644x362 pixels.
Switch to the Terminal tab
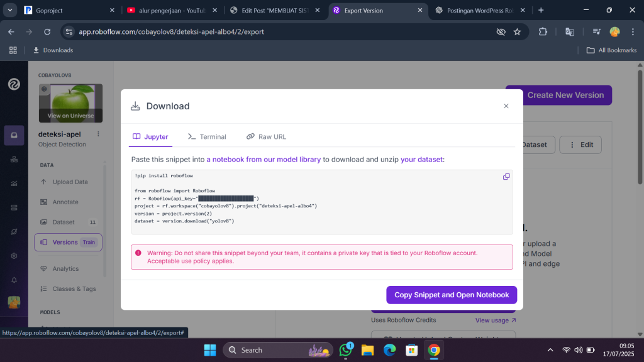[x=207, y=136]
